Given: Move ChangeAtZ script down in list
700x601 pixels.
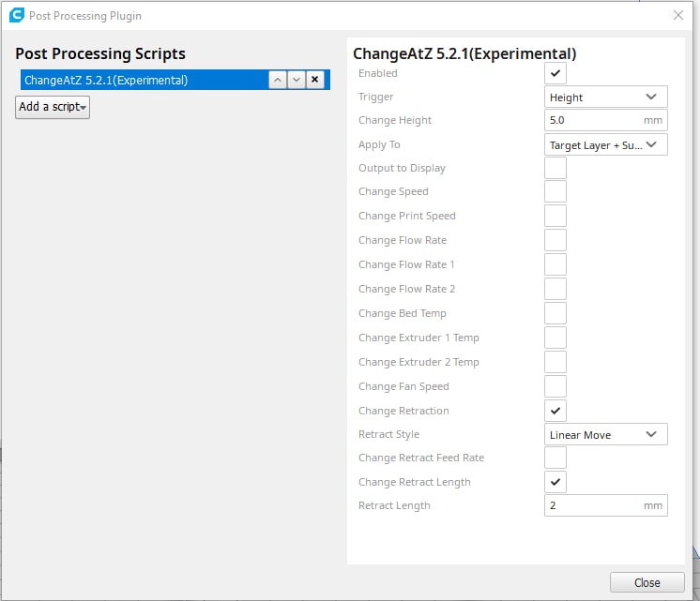Looking at the screenshot, I should pos(296,80).
